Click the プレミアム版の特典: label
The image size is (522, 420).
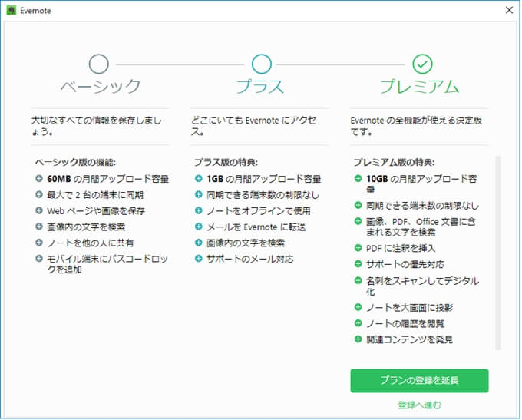[x=394, y=162]
